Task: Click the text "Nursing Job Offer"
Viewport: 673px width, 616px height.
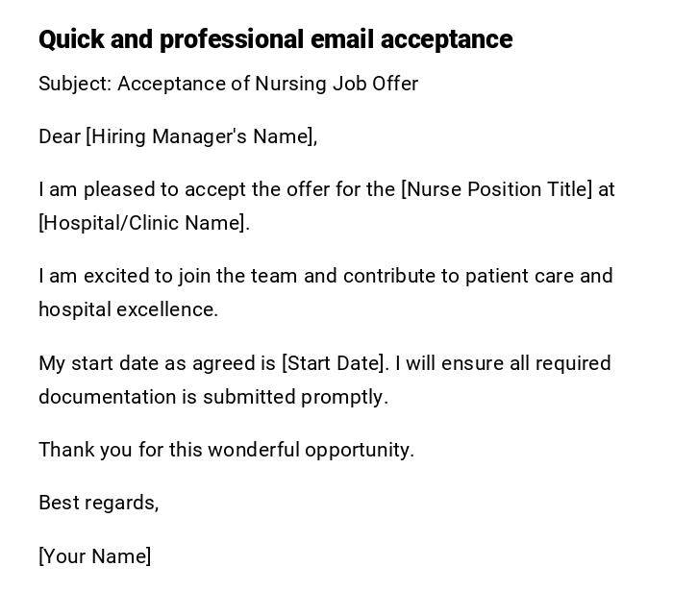Action: point(336,84)
